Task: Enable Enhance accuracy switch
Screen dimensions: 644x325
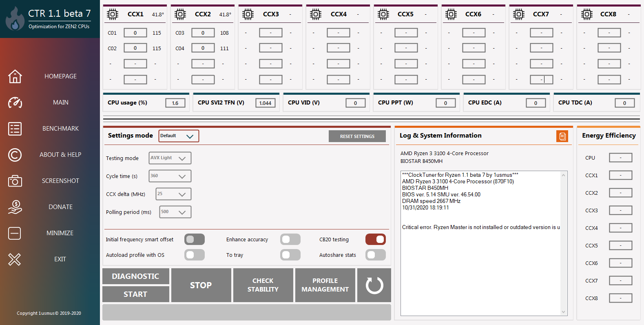Action: click(290, 240)
